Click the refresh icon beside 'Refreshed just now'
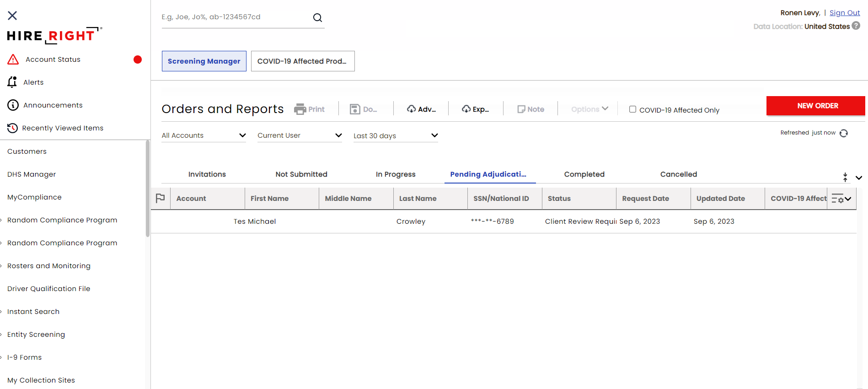This screenshot has height=389, width=868. click(844, 133)
